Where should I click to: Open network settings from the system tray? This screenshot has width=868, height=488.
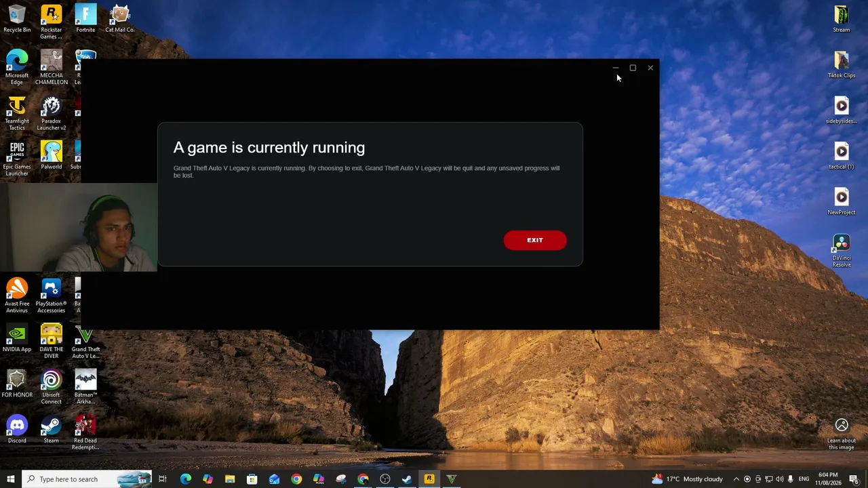769,479
